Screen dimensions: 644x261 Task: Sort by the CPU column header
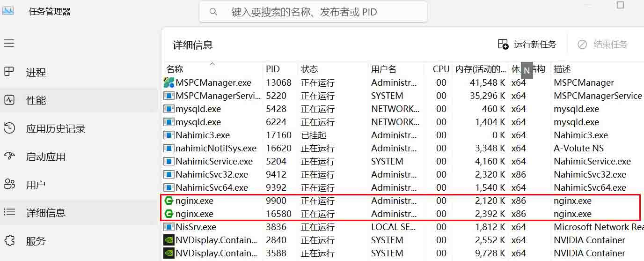coord(441,69)
